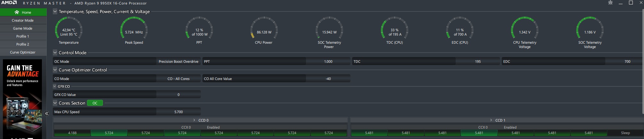Click the 'Limit 95 °C' temperature text
The width and height of the screenshot is (644, 139).
[69, 34]
